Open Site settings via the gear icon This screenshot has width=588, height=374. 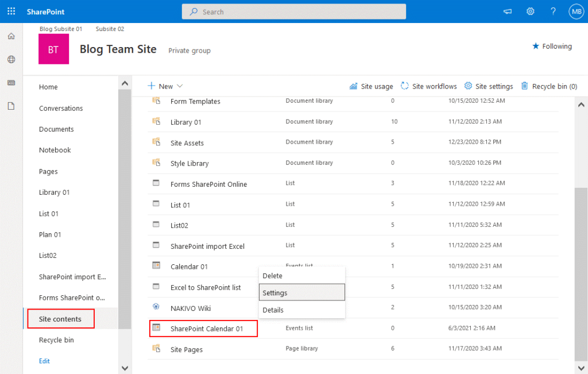click(467, 86)
